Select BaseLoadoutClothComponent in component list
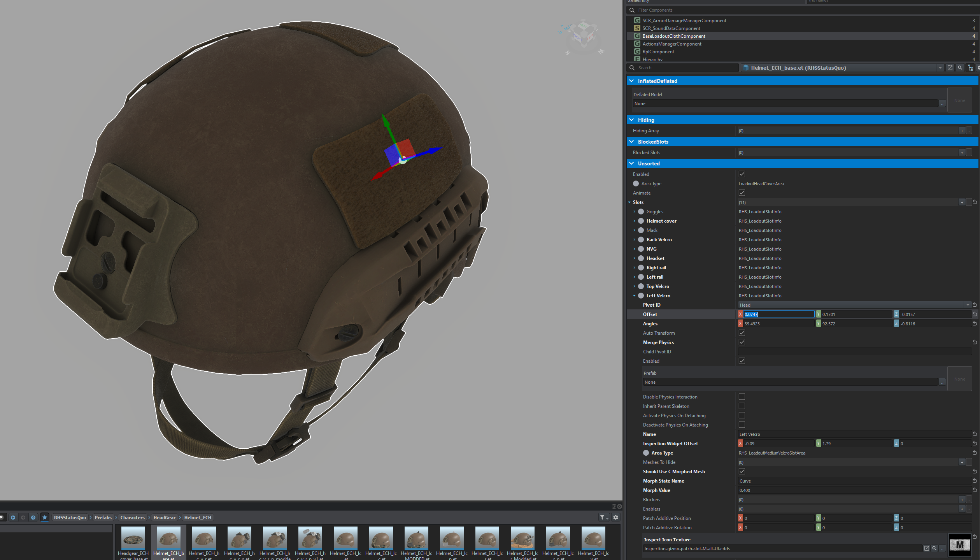Viewport: 980px width, 560px height. [x=673, y=36]
